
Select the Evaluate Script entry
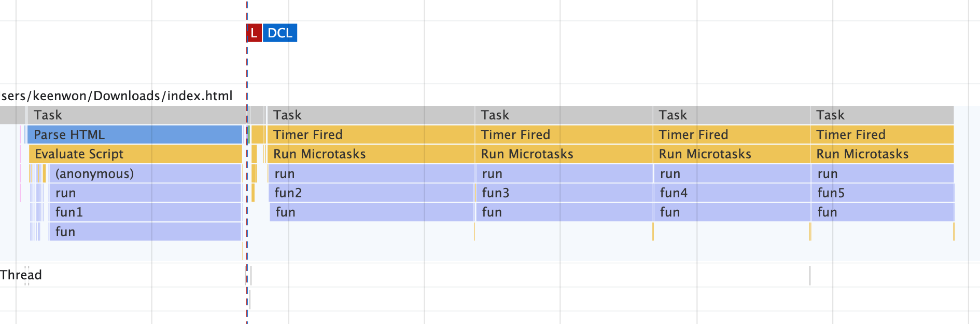tap(135, 154)
